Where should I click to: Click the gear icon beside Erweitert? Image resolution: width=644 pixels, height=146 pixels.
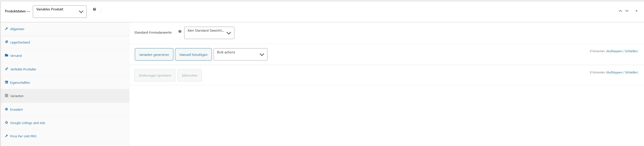point(6,109)
